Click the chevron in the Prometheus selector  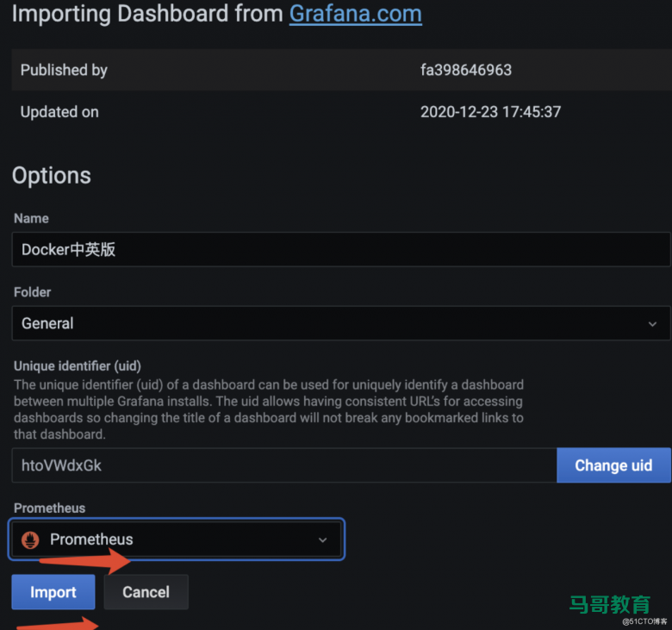pyautogui.click(x=323, y=540)
